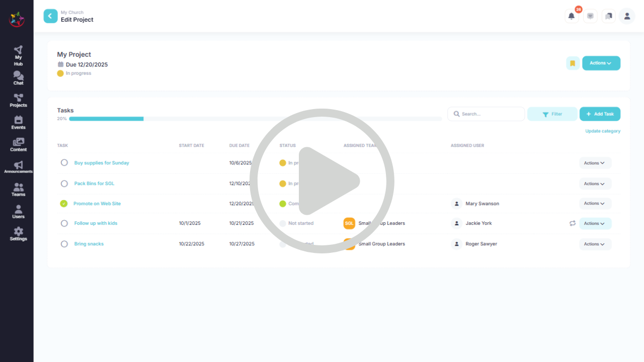Viewport: 644px width, 362px height.
Task: Click the yellow bookmark icon
Action: pyautogui.click(x=573, y=63)
